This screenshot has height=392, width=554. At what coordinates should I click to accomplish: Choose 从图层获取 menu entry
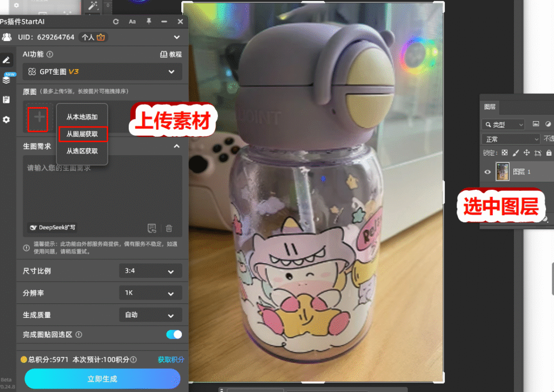click(83, 134)
